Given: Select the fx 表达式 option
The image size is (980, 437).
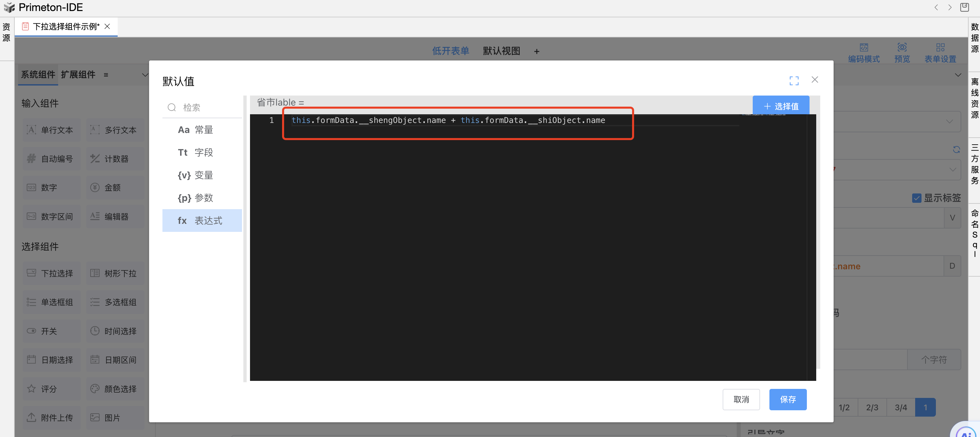Looking at the screenshot, I should click(202, 221).
